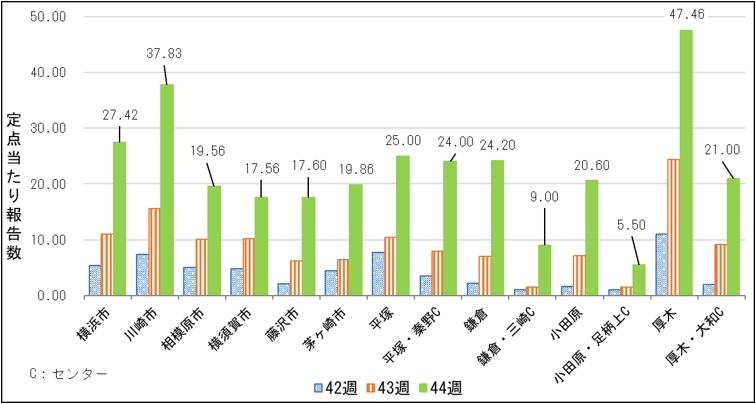The width and height of the screenshot is (756, 404).
Task: Click the 47.46 data label
Action: [686, 14]
